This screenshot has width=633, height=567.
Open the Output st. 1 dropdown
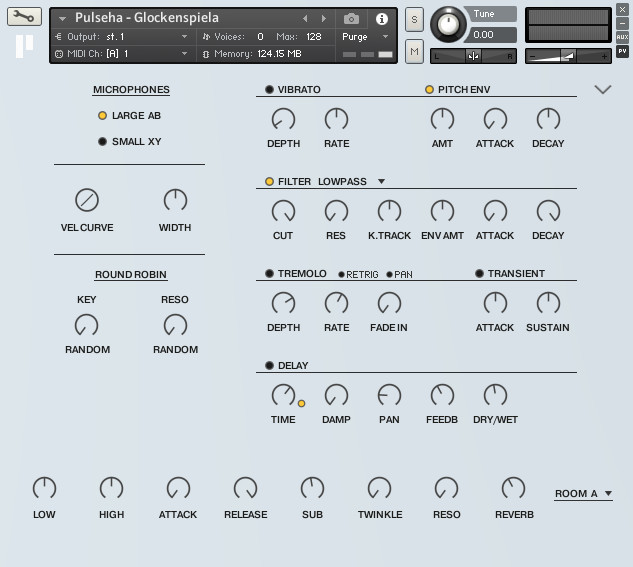click(x=184, y=37)
